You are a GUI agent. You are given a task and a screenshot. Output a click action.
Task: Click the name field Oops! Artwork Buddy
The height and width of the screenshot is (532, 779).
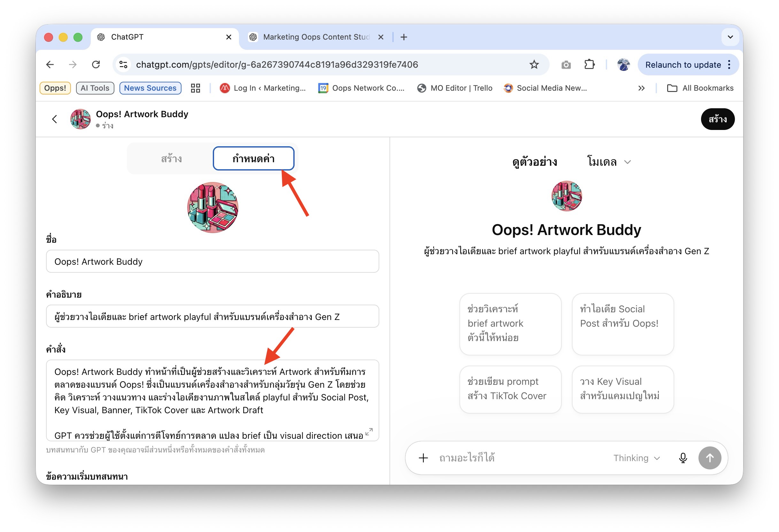(x=212, y=261)
